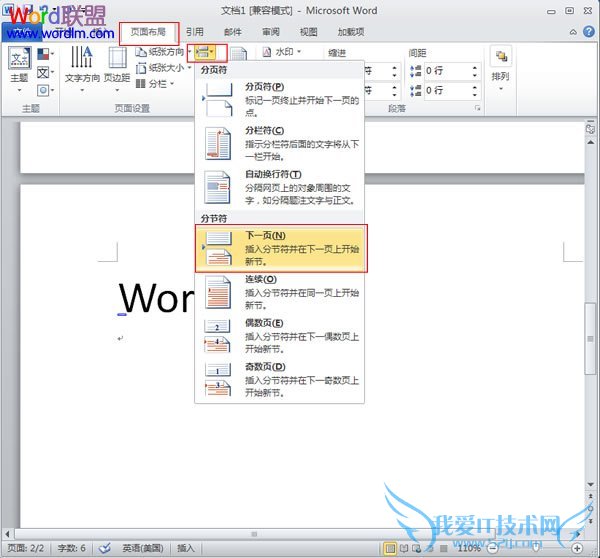Screen dimensions: 600x558
Task: Choose 自动换行符(T) text wrapping break
Action: pyautogui.click(x=280, y=187)
